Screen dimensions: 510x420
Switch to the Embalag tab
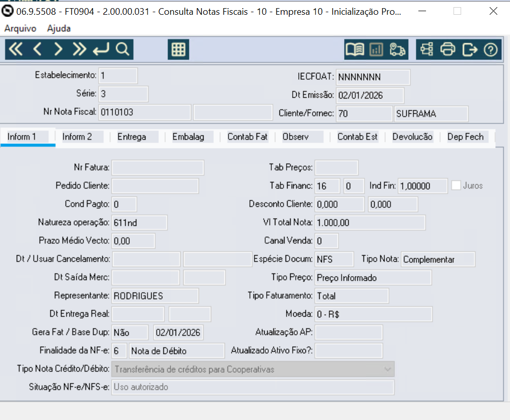pos(192,137)
